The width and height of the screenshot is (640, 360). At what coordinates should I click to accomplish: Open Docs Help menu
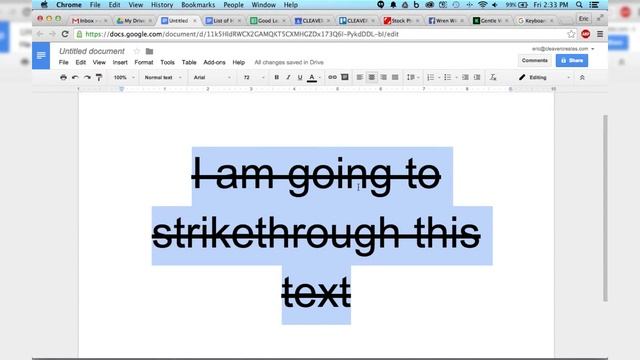click(x=239, y=62)
